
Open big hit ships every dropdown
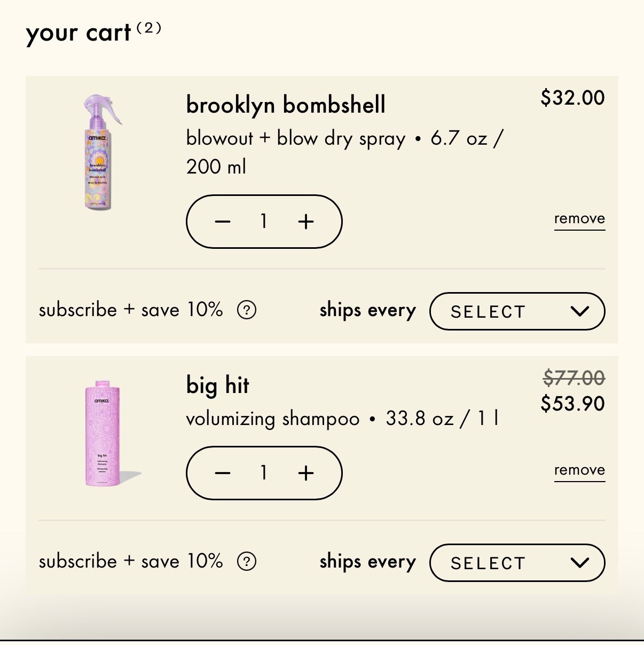517,563
